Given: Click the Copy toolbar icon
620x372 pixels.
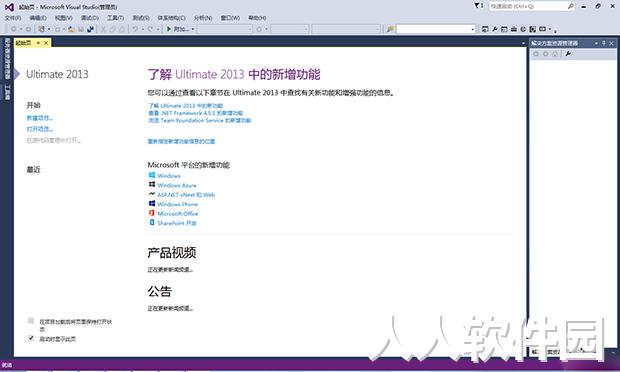Looking at the screenshot, I should (112, 29).
